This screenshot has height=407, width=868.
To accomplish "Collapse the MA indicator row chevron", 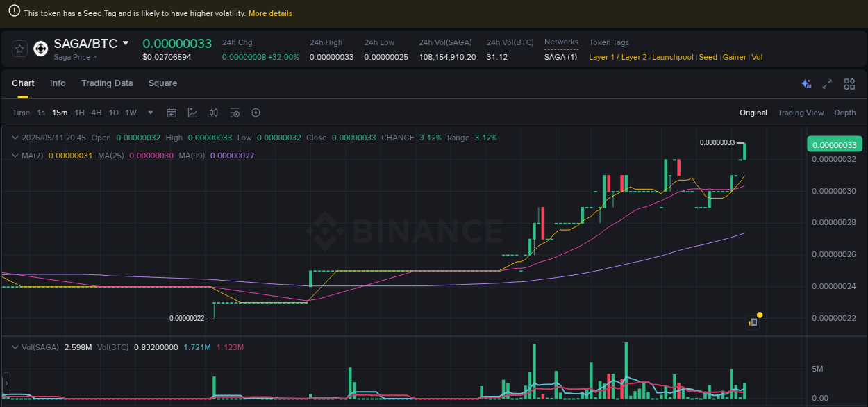I will (x=15, y=156).
